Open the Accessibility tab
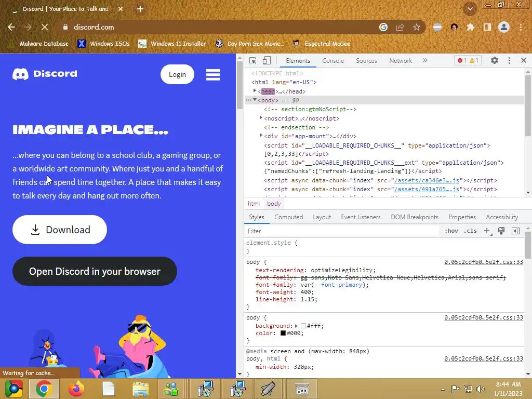Image resolution: width=532 pixels, height=399 pixels. point(502,217)
